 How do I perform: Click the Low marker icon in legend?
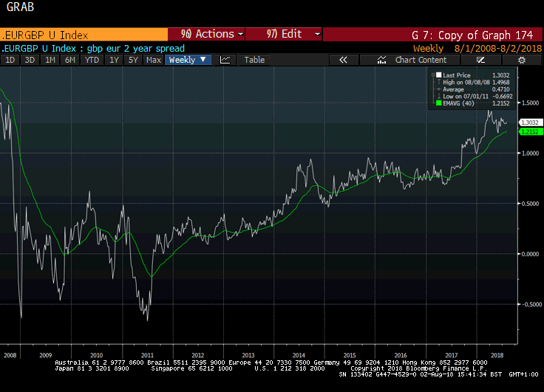coord(438,97)
